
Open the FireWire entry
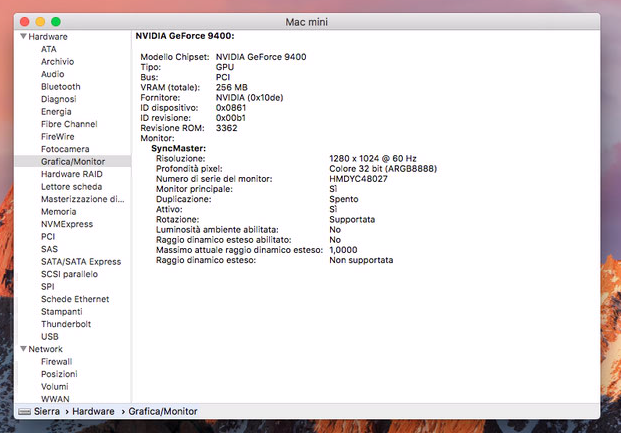(x=57, y=137)
